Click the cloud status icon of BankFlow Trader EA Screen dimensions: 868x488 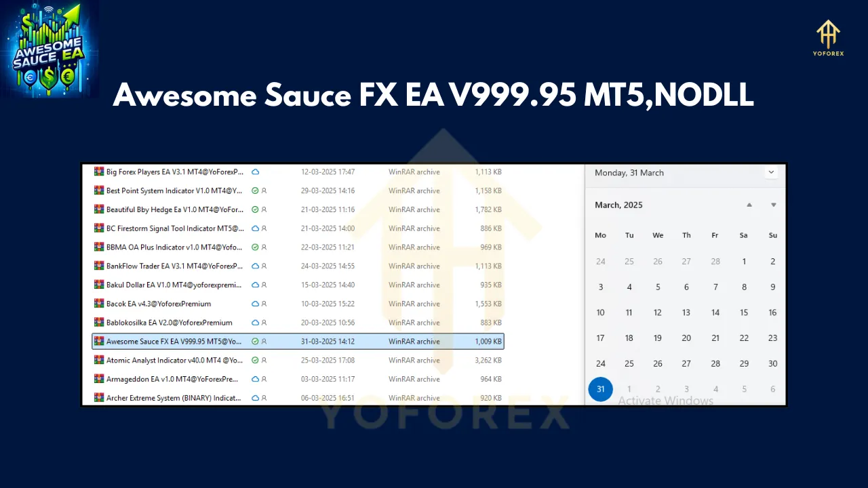coord(256,266)
